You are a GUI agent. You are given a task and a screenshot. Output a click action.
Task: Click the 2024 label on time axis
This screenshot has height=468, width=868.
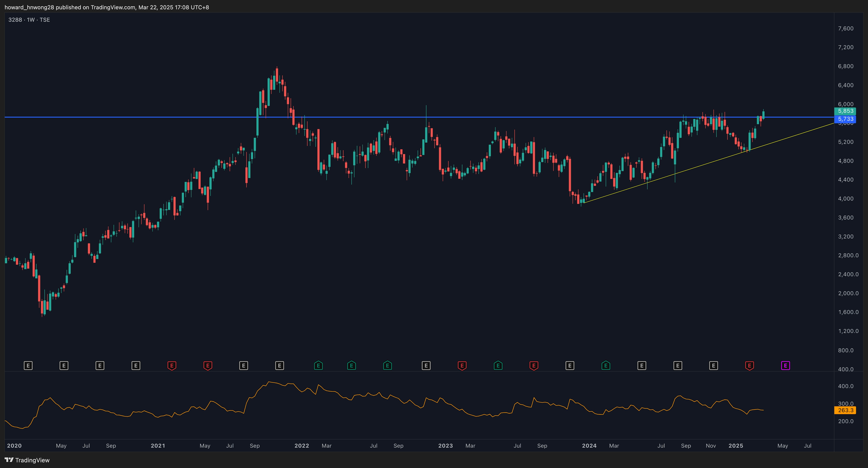[589, 446]
